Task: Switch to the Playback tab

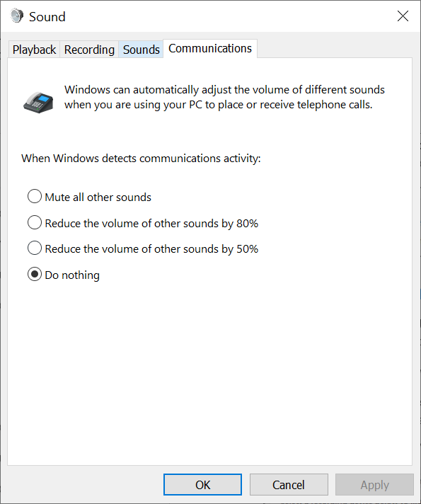Action: click(34, 50)
